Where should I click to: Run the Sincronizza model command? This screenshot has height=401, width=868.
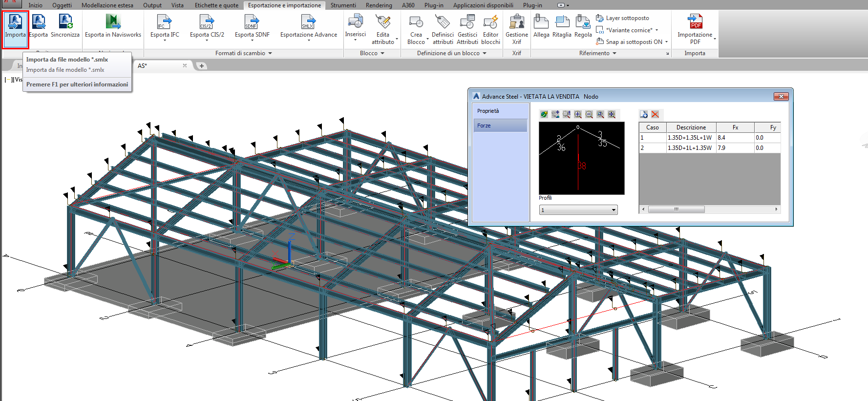coord(65,26)
